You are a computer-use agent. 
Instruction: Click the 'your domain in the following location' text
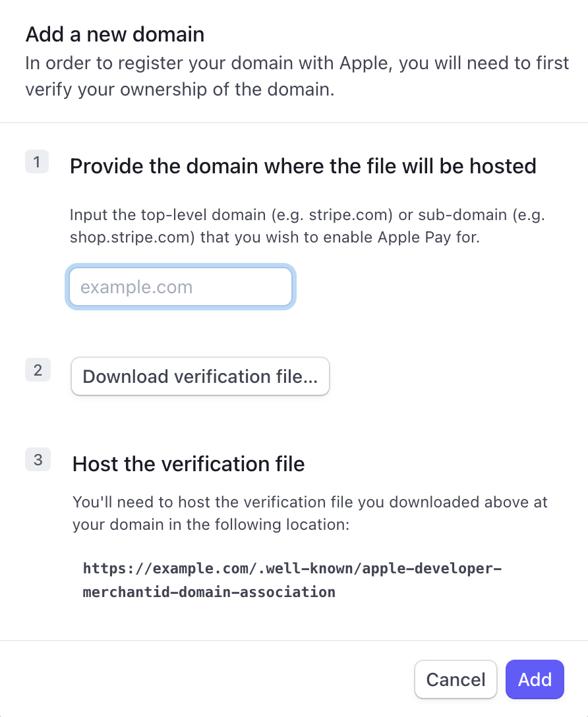211,525
